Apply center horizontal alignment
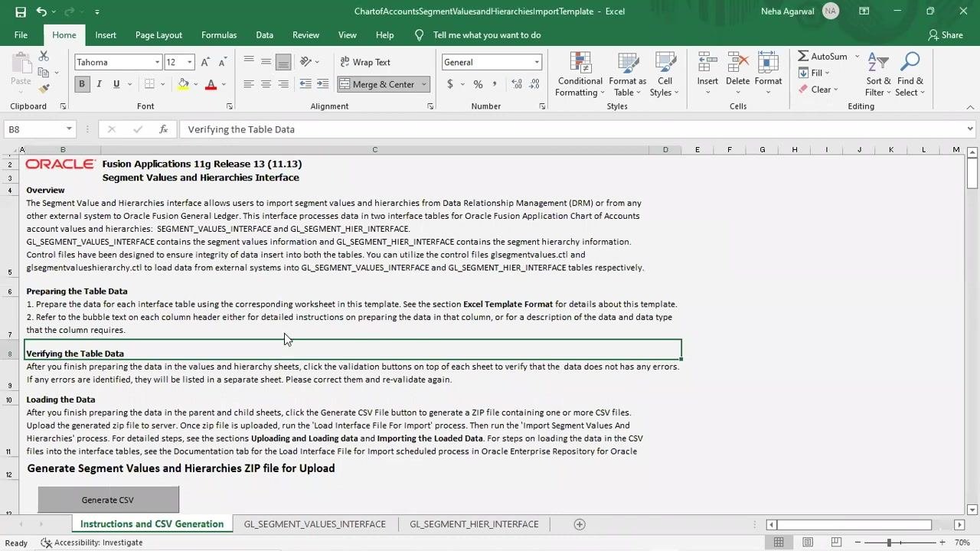The width and height of the screenshot is (980, 551). 266,84
